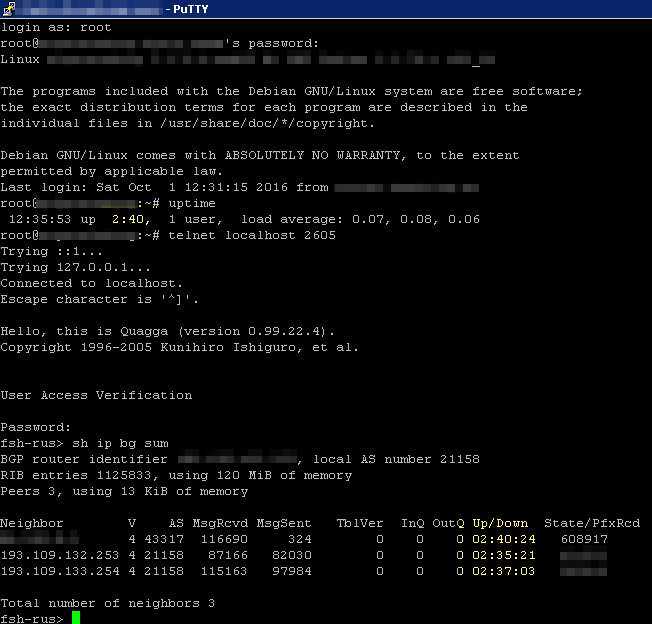
Task: Click the 'State/PfxRcd' column header
Action: (591, 523)
